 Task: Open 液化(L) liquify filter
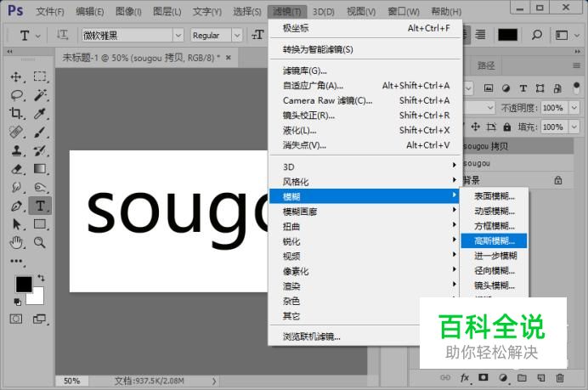pyautogui.click(x=365, y=130)
